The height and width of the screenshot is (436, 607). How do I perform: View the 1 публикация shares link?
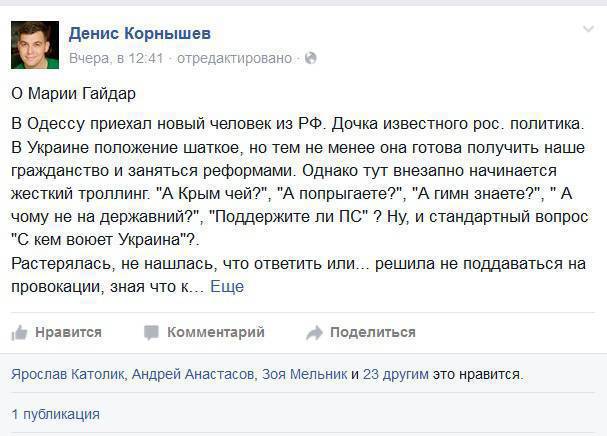point(55,414)
